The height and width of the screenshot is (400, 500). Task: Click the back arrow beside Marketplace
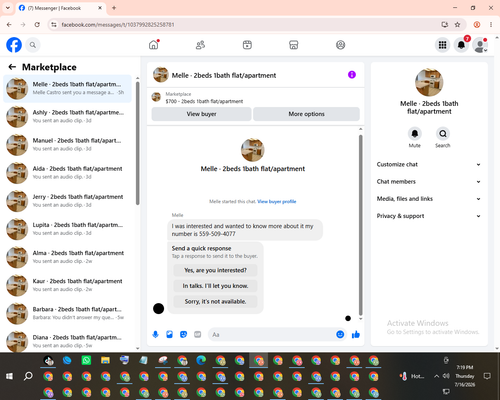(12, 67)
